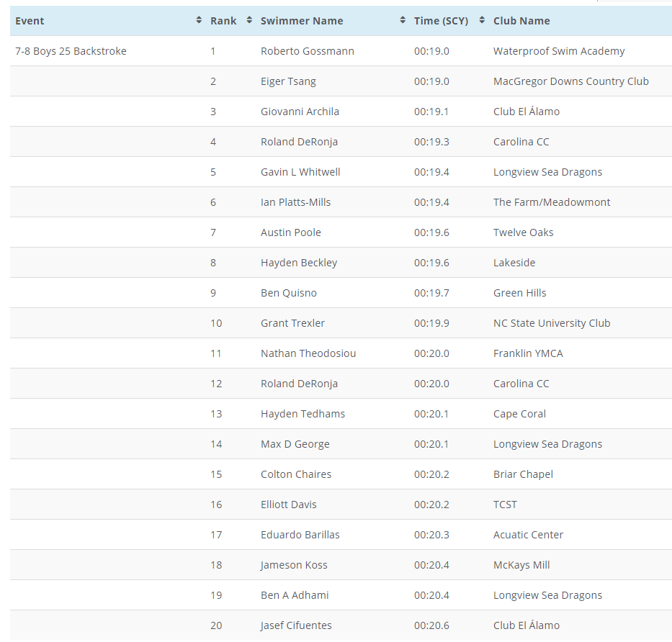Click time 00:20.3 for Eduardo Barillas
Screen dimensions: 672x642
coord(431,535)
